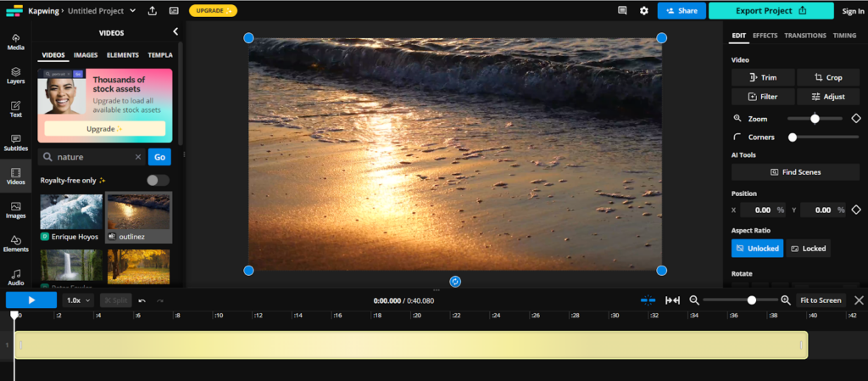Select the Enrique Hoyos wave video thumbnail
This screenshot has height=381, width=868.
(71, 211)
